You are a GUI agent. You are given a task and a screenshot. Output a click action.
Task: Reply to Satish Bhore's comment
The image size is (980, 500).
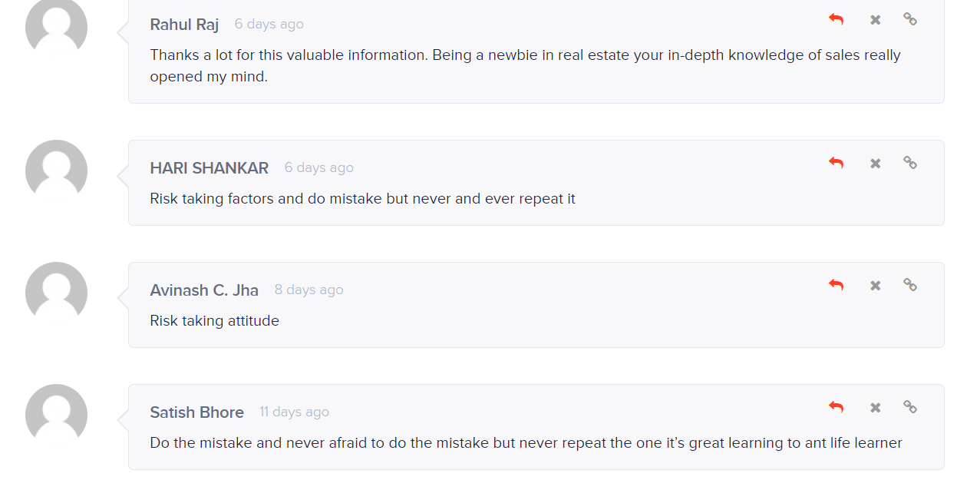click(x=836, y=407)
